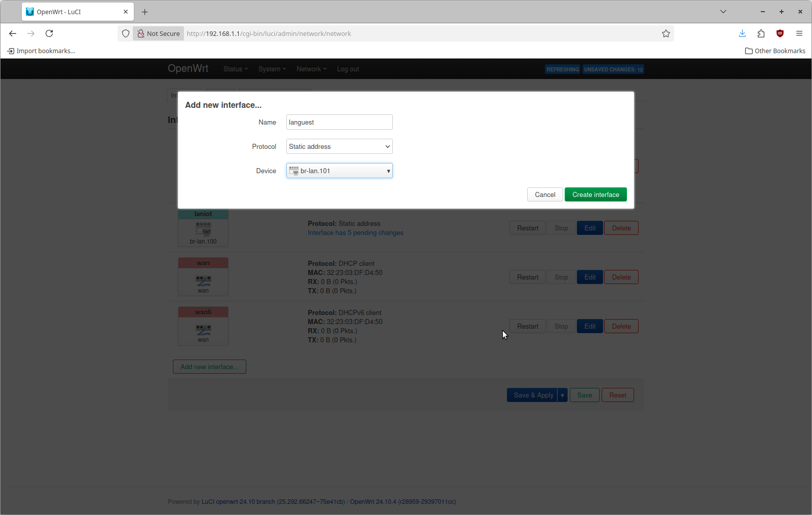812x515 pixels.
Task: Click the Name input field
Action: click(339, 122)
